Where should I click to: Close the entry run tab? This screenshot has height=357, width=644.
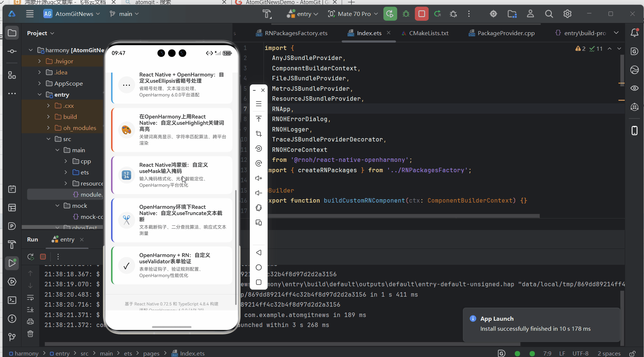click(x=82, y=240)
